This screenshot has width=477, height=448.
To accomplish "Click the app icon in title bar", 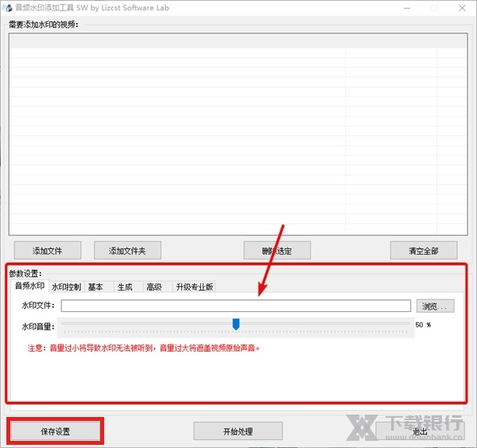I will (7, 8).
